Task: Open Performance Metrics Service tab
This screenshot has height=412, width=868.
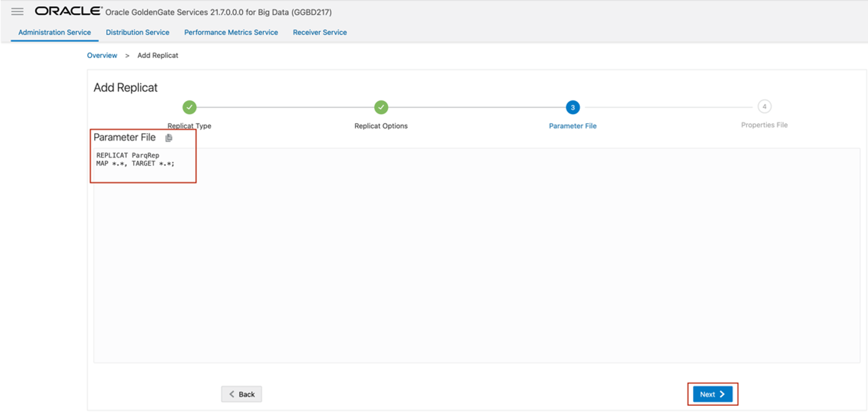Action: point(231,32)
